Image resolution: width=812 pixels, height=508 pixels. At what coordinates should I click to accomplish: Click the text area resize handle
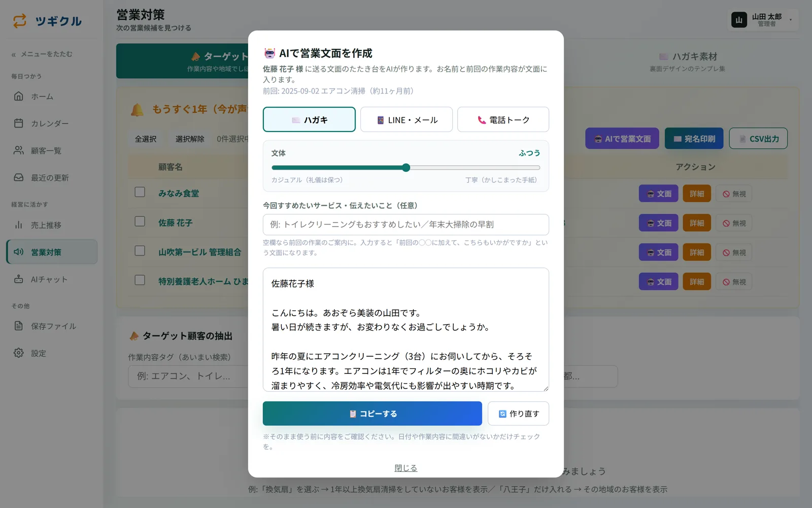pyautogui.click(x=546, y=389)
